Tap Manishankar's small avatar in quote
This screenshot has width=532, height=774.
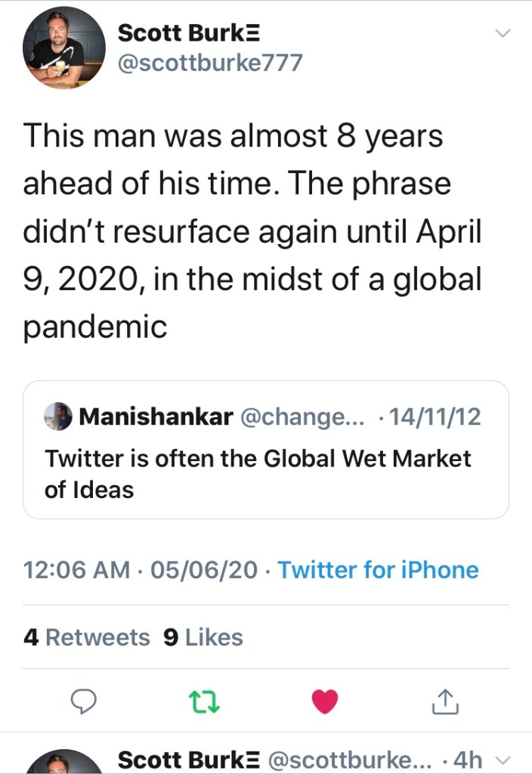(x=58, y=416)
